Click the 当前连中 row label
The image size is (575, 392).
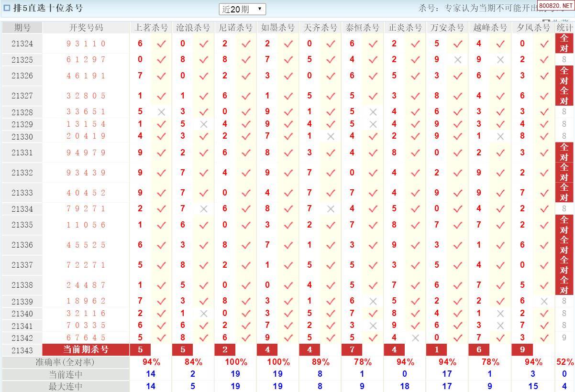[x=66, y=374]
